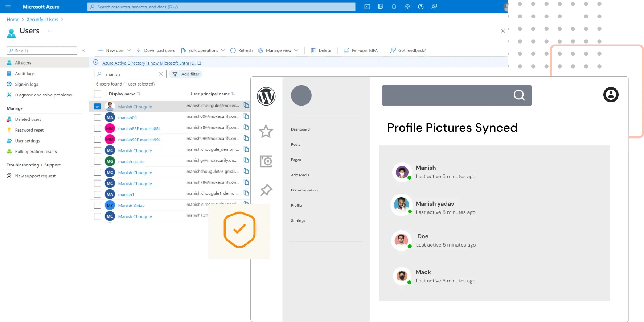Go to Home breadcrumb

pyautogui.click(x=13, y=20)
